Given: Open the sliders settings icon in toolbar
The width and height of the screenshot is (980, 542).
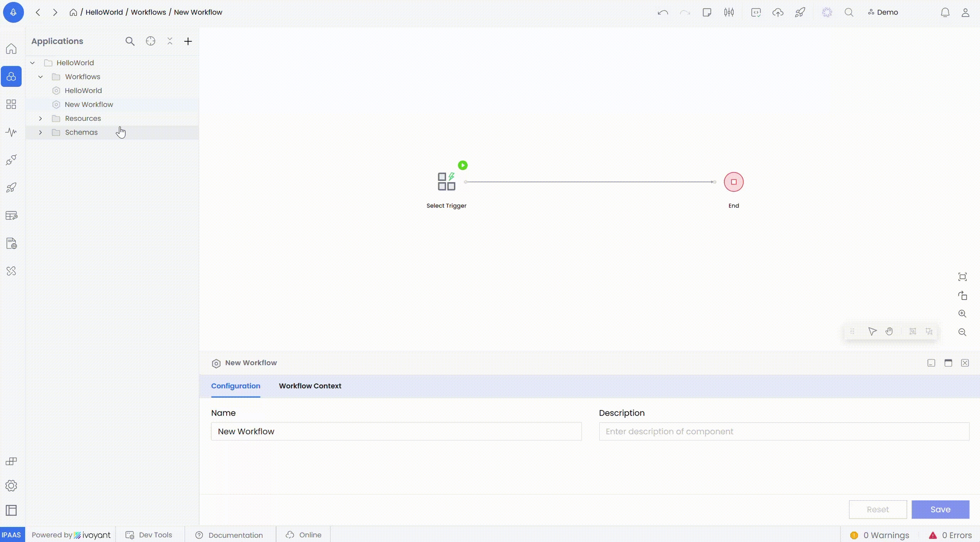Looking at the screenshot, I should coord(729,12).
